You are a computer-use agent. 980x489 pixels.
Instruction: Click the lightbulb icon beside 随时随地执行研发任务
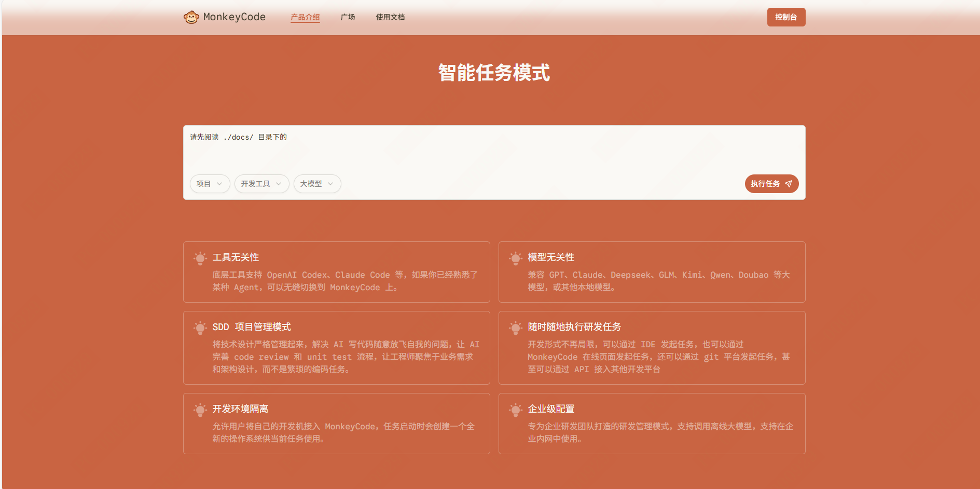pyautogui.click(x=516, y=328)
